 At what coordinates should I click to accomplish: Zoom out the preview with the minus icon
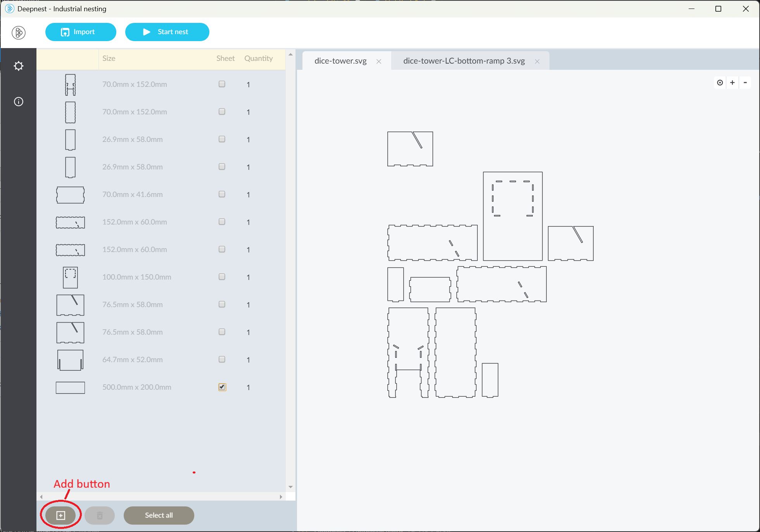745,83
